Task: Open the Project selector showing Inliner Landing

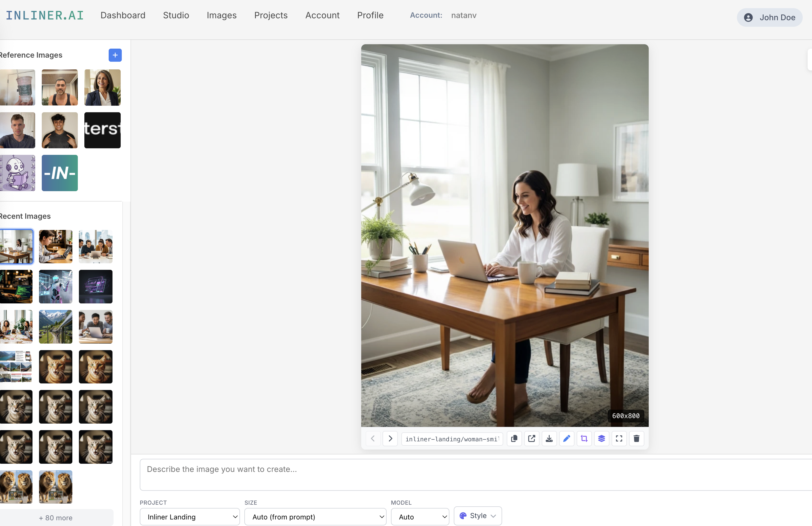Action: (190, 517)
